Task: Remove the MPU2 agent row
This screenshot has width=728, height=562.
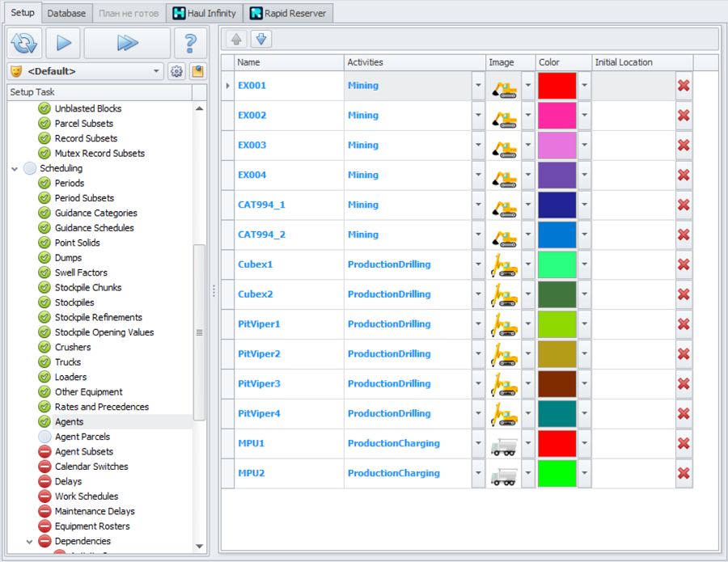Action: (684, 474)
